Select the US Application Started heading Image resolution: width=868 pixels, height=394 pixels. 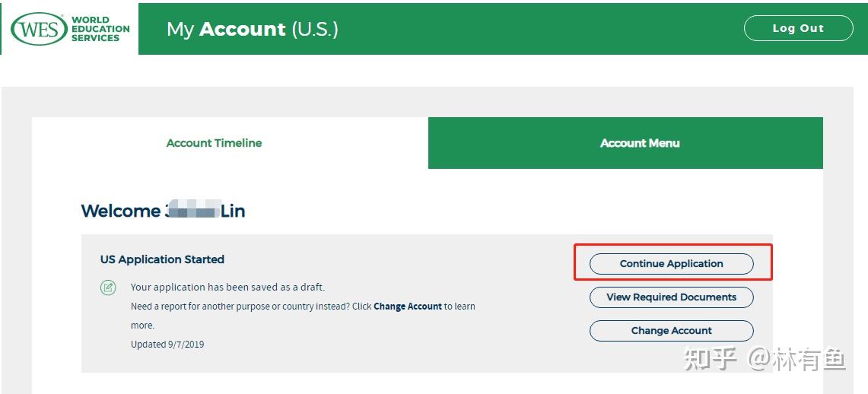point(162,259)
